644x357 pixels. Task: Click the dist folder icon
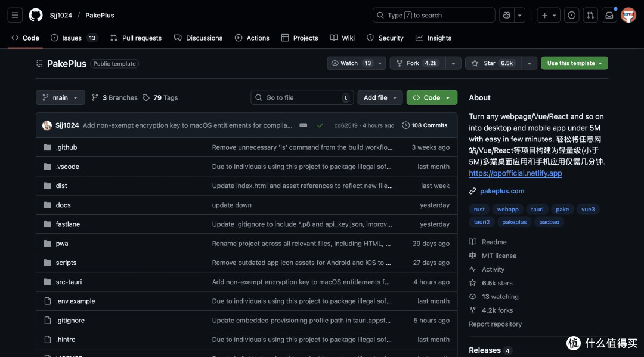[x=47, y=186]
